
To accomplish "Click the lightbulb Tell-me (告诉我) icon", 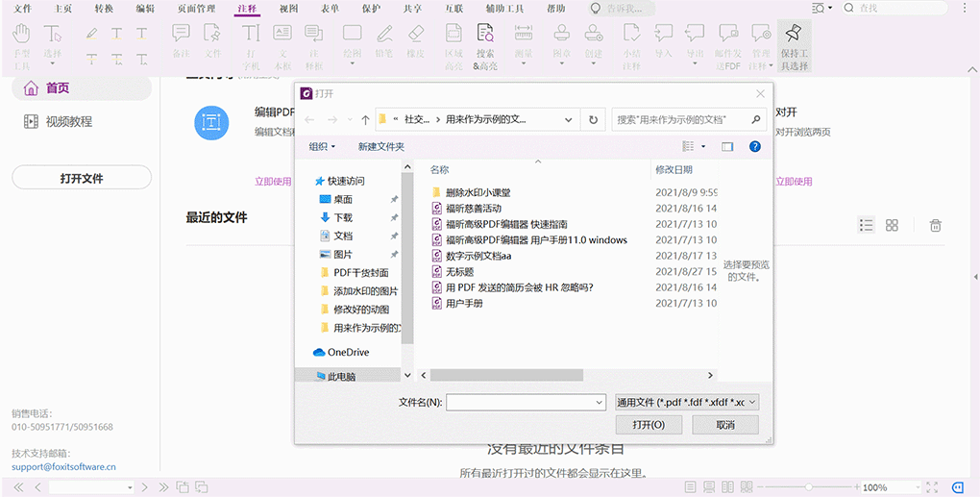I will coord(596,8).
